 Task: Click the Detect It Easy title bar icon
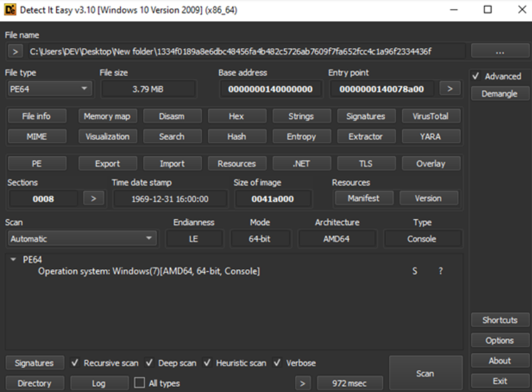[10, 10]
